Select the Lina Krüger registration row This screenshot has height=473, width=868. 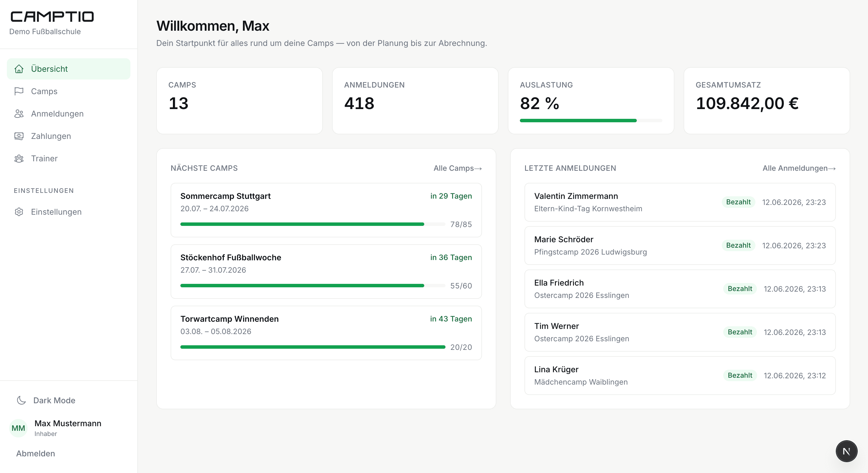(680, 376)
